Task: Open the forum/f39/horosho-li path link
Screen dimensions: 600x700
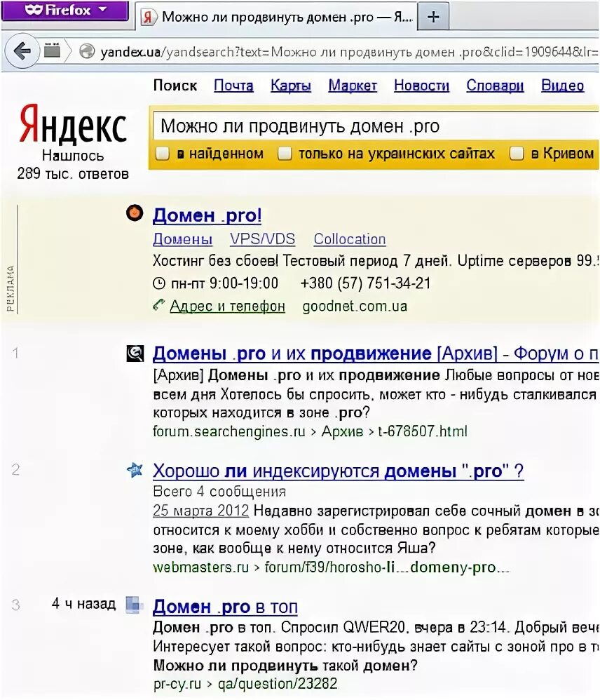Action: click(387, 567)
